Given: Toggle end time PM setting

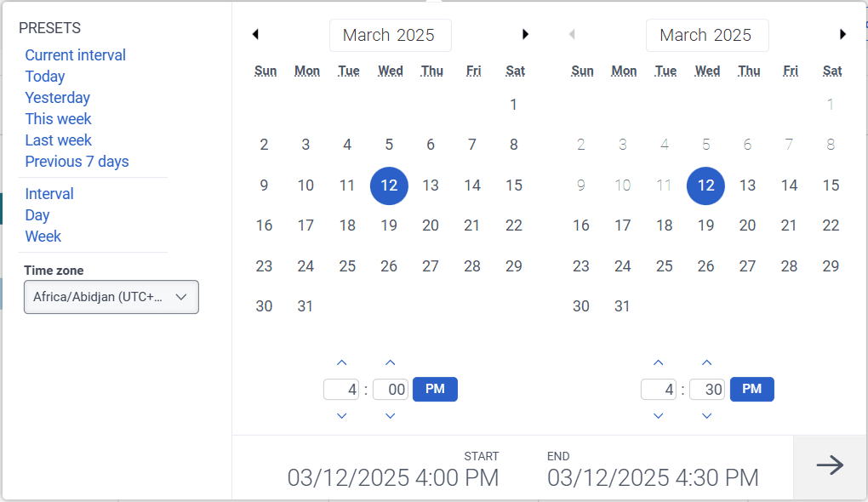Looking at the screenshot, I should (751, 389).
